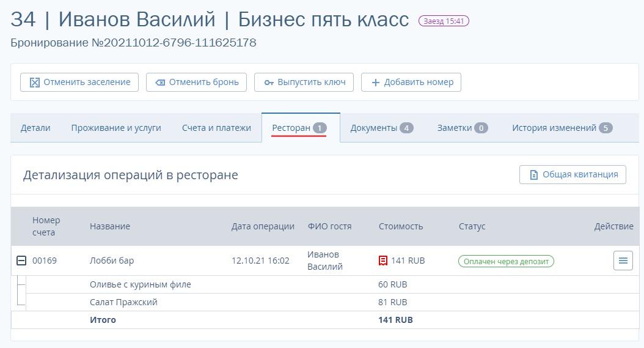Viewport: 644px width, 348px height.
Task: Show the Заметки tab
Action: [462, 128]
